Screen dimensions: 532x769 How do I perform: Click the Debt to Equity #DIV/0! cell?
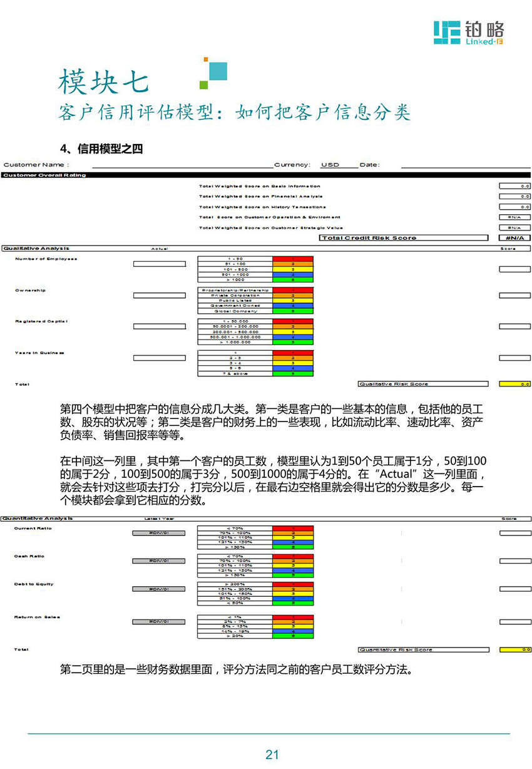160,589
